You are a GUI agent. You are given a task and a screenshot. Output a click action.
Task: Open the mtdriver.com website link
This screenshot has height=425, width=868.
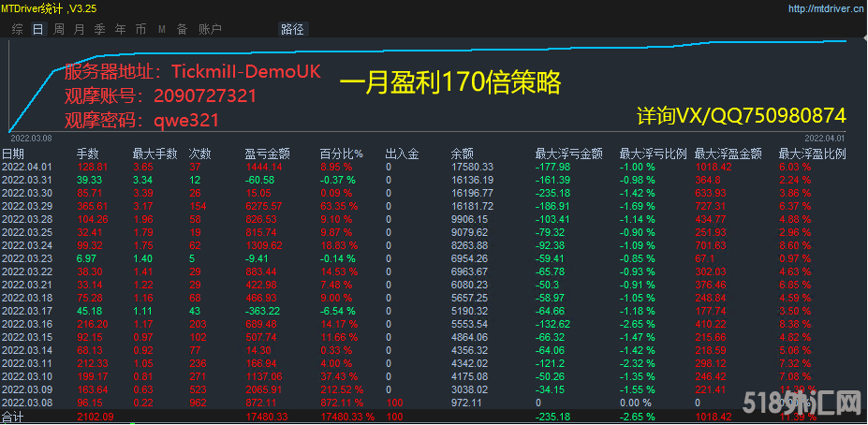click(x=824, y=8)
